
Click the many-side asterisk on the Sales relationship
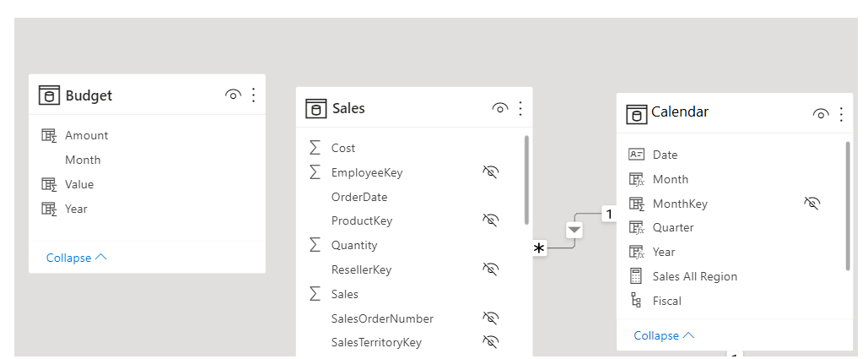coord(539,248)
